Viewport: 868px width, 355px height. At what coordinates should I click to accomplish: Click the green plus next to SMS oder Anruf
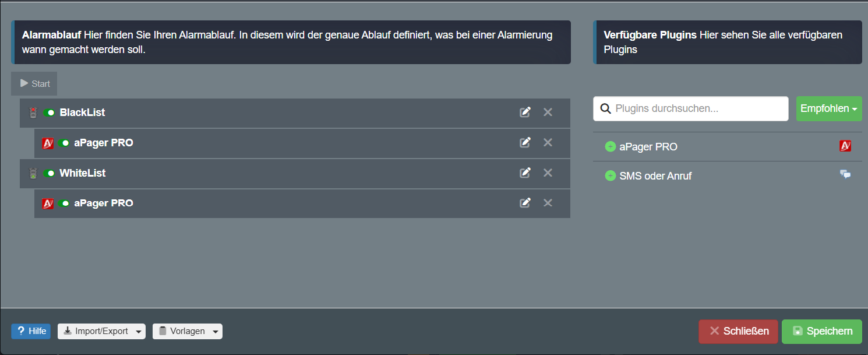coord(610,175)
